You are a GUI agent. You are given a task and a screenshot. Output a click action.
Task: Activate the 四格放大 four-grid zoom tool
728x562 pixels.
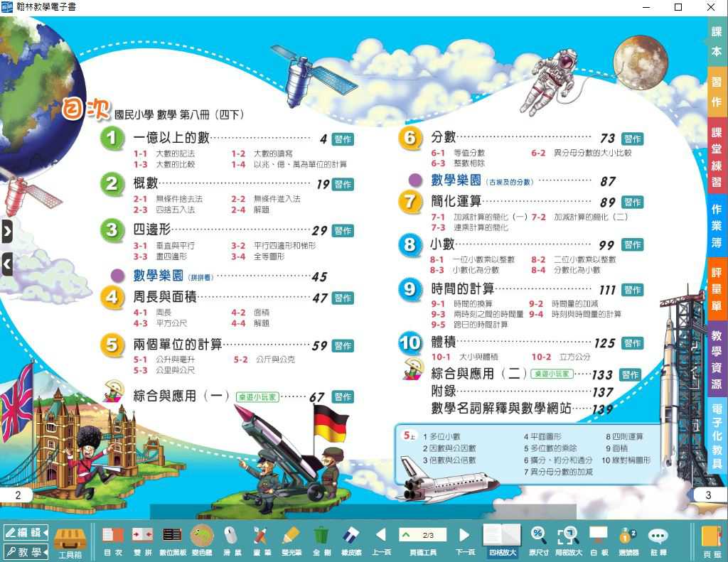coord(502,541)
